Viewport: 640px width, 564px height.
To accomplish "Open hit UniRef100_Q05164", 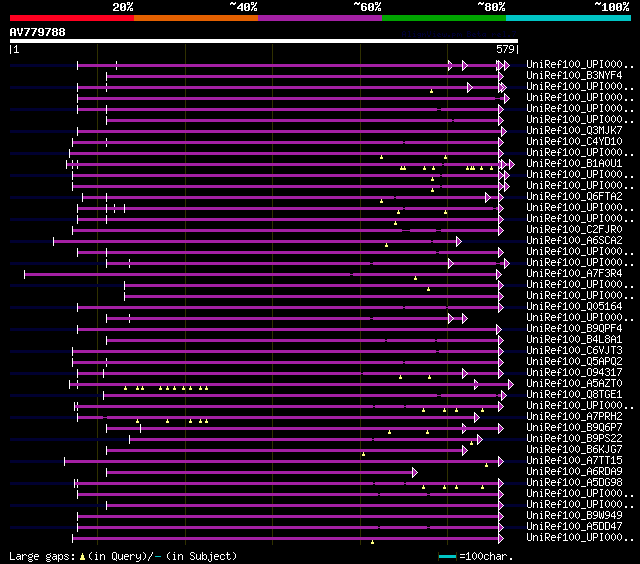I will (574, 307).
